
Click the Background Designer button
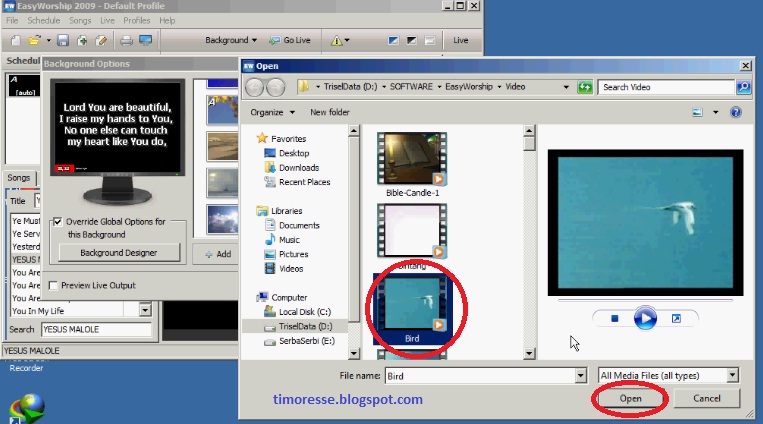coord(119,253)
